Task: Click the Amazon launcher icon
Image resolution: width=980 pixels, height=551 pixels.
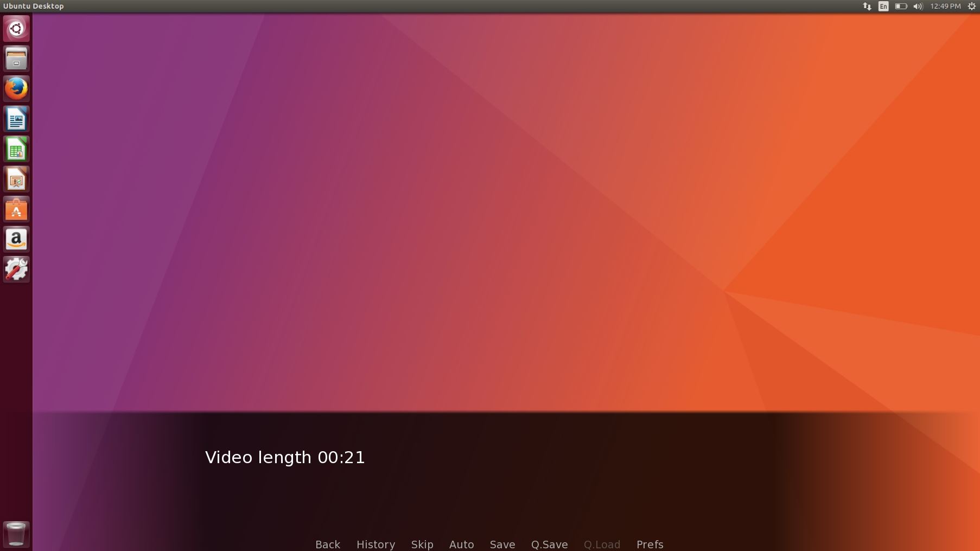Action: click(x=16, y=239)
